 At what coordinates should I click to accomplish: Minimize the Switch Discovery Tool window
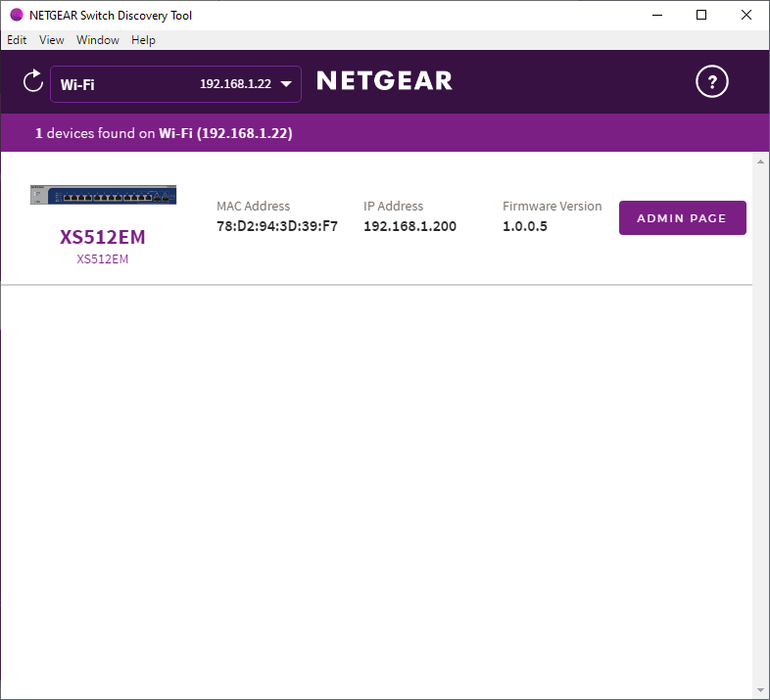(656, 15)
